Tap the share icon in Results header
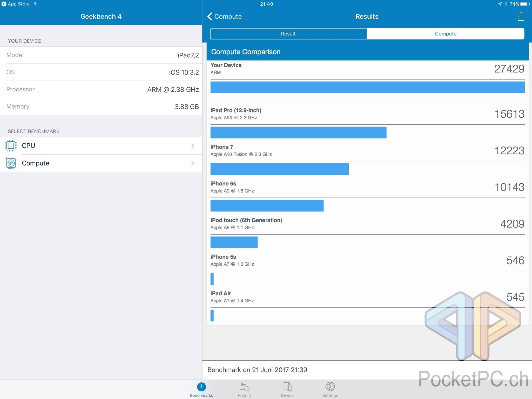Viewport: 532px width, 399px height. point(521,16)
